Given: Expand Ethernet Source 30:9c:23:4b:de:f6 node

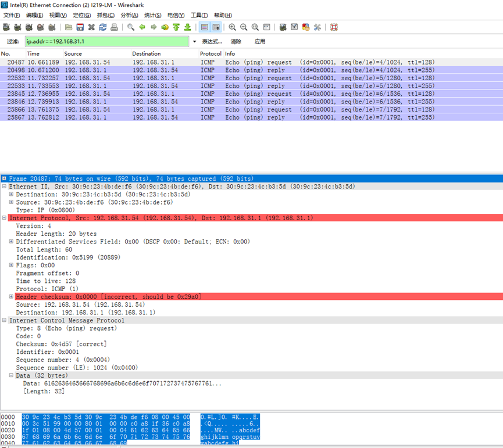Looking at the screenshot, I should (x=11, y=202).
